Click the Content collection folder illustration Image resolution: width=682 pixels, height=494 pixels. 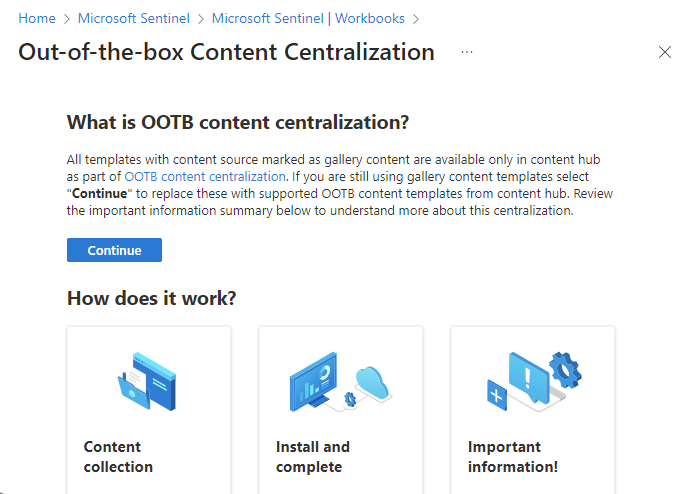(x=147, y=381)
